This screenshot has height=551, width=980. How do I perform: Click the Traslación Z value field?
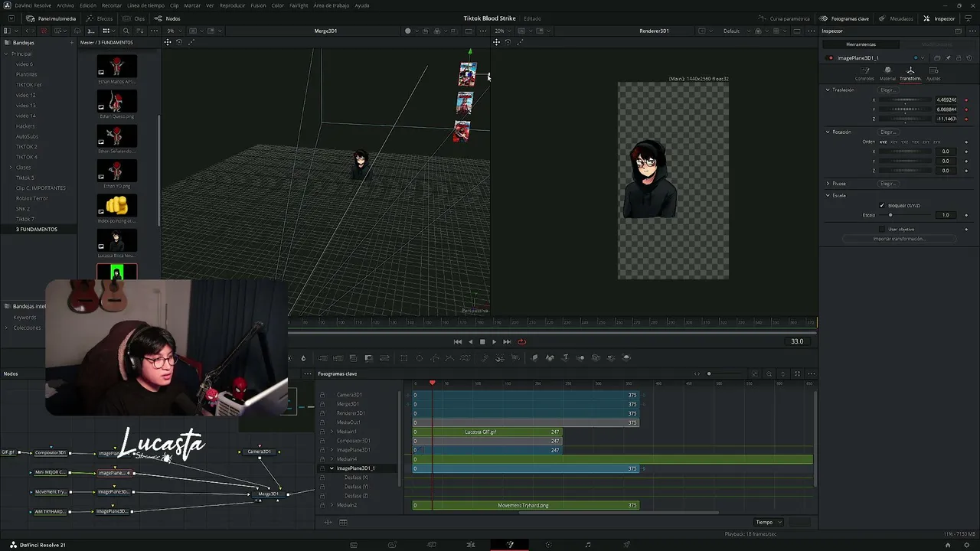pyautogui.click(x=946, y=119)
